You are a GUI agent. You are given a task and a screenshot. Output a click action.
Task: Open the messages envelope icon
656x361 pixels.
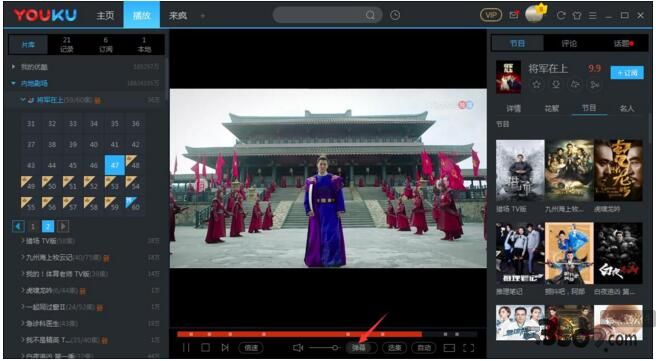point(514,15)
